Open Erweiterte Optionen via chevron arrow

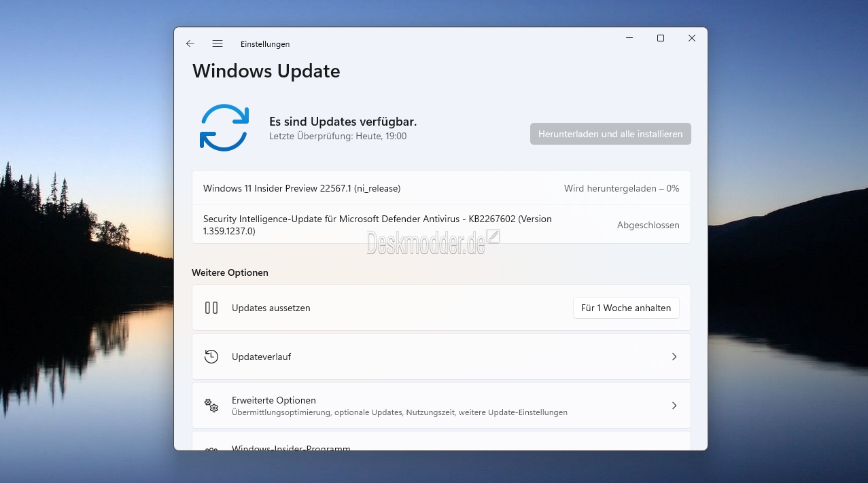(x=674, y=406)
